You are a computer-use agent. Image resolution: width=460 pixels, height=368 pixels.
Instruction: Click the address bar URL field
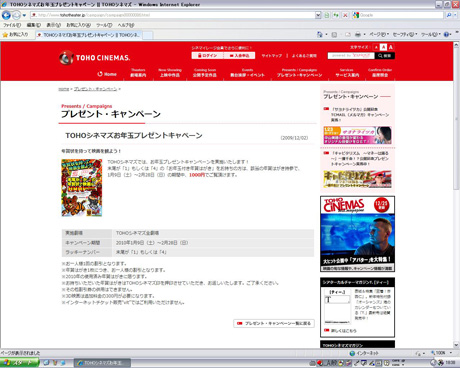173,15
